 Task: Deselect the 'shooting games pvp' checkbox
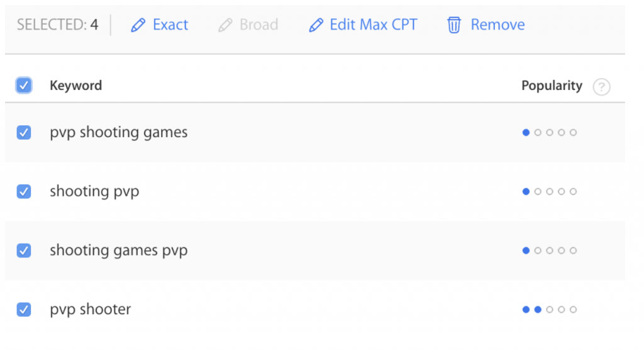24,250
